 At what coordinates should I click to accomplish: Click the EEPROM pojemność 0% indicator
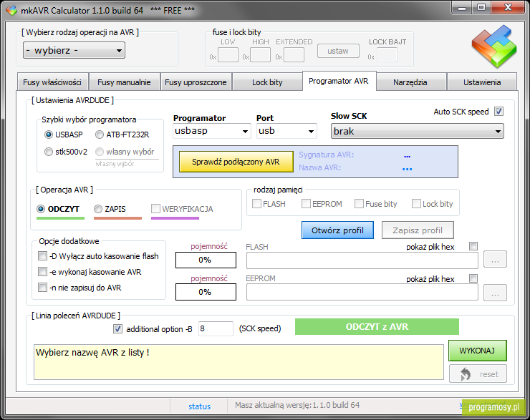click(x=206, y=292)
